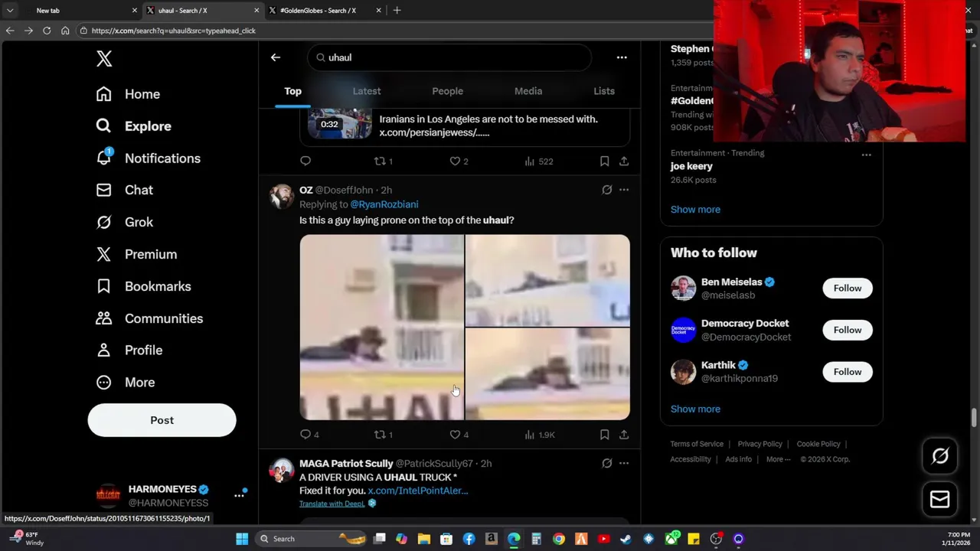
Task: Expand the More menu in sidebar
Action: click(125, 382)
